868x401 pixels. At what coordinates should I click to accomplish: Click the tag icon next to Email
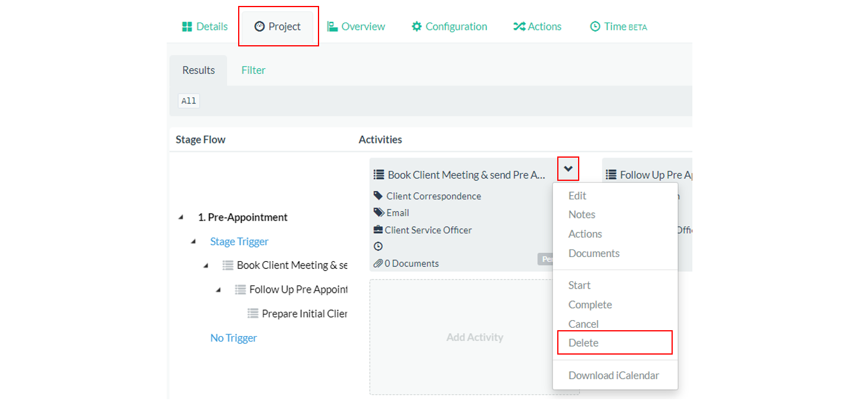379,212
